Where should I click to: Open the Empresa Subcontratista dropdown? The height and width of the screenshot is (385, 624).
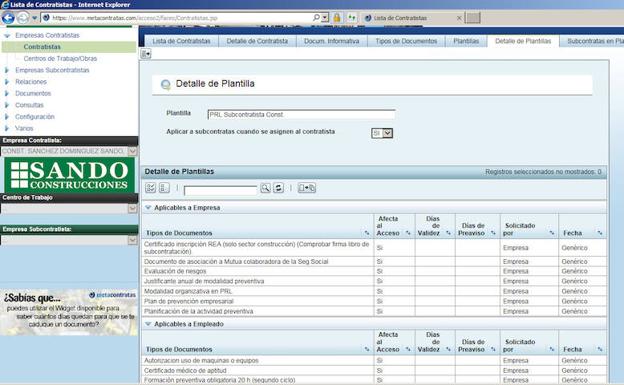[x=132, y=240]
